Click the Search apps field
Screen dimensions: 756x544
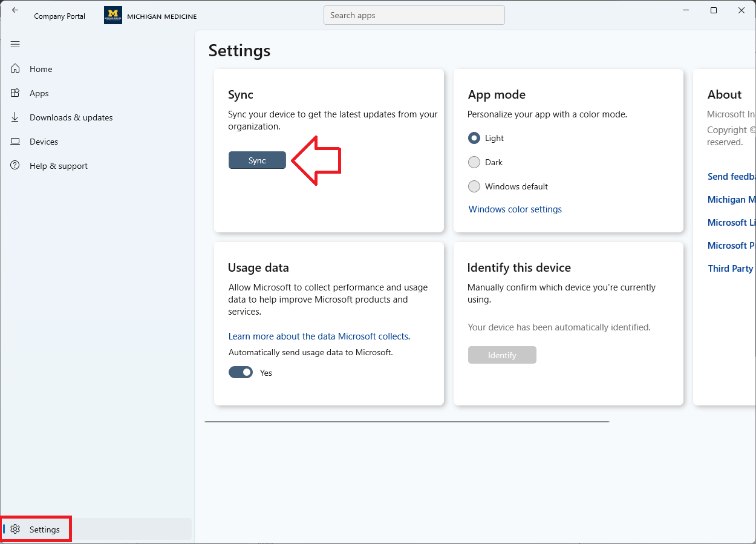pyautogui.click(x=414, y=16)
